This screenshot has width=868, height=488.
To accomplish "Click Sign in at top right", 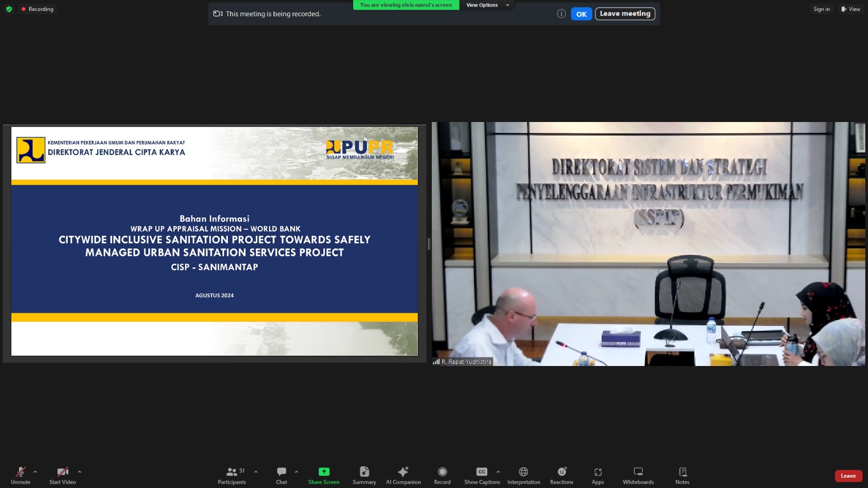I will (821, 9).
